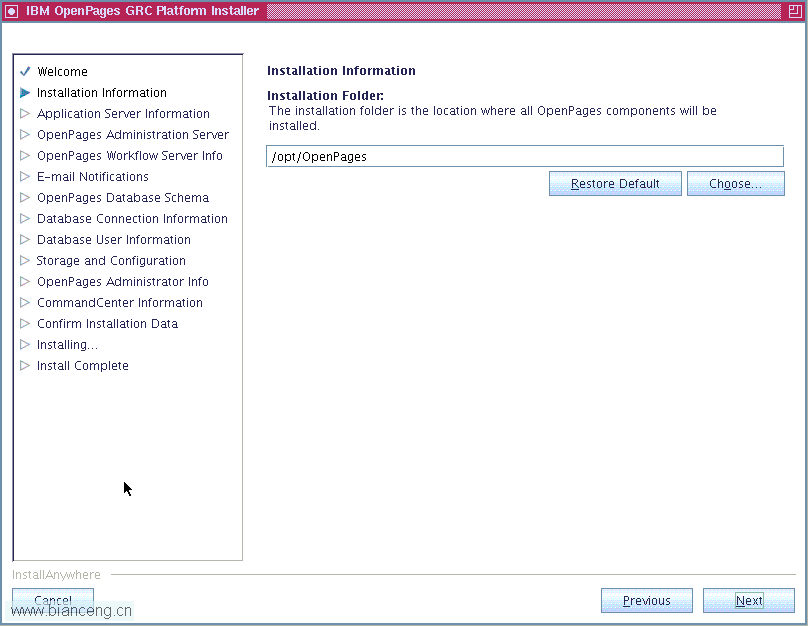Screen dimensions: 808x626
Task: Click the arrow icon beside OpenPages Database Schema
Action: click(x=25, y=197)
